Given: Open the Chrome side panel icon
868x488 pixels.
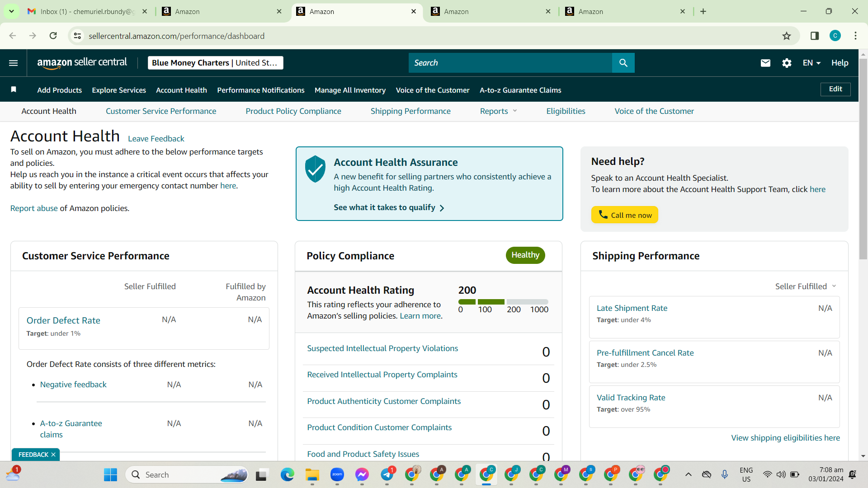Looking at the screenshot, I should coord(815,36).
